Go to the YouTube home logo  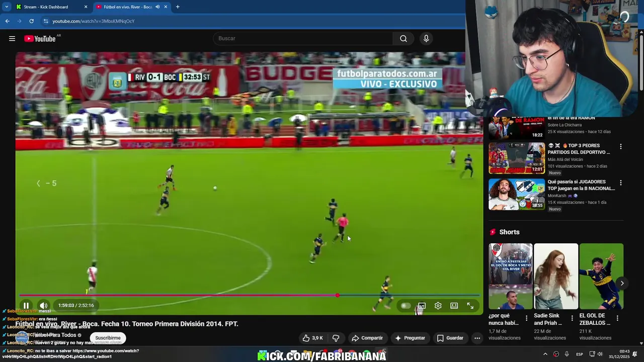coord(40,39)
